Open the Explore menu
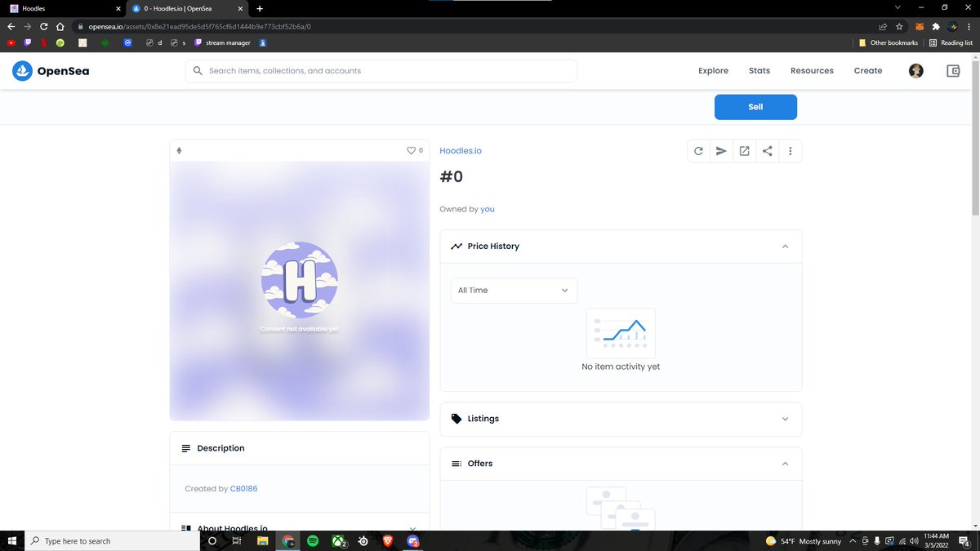This screenshot has height=551, width=980. pos(713,71)
